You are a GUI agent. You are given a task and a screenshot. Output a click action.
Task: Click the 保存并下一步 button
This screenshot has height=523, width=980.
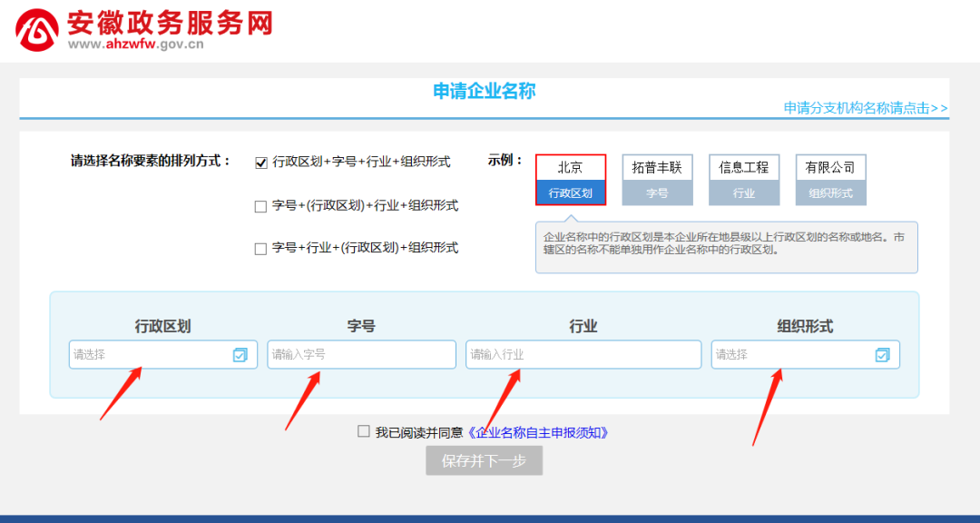tap(484, 460)
